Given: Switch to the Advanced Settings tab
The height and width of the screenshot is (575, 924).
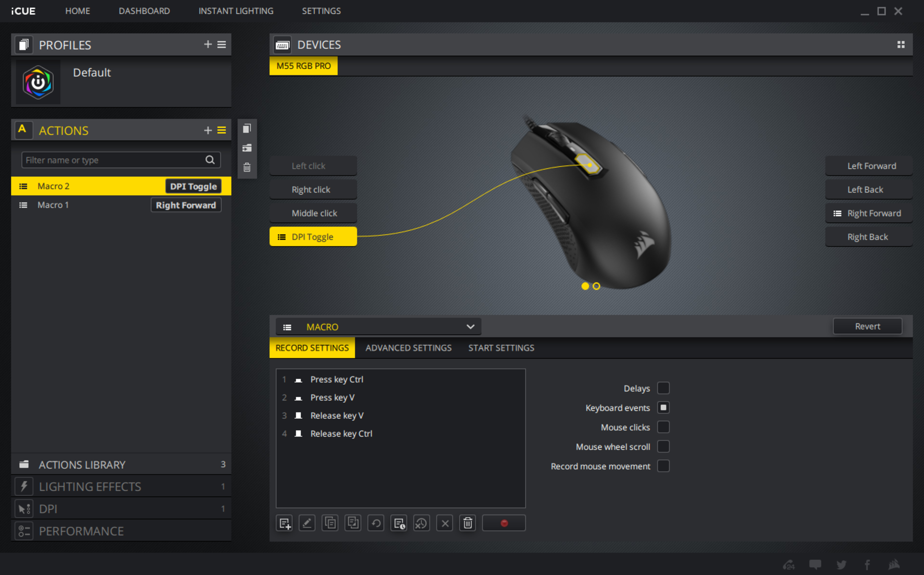Looking at the screenshot, I should pyautogui.click(x=408, y=348).
